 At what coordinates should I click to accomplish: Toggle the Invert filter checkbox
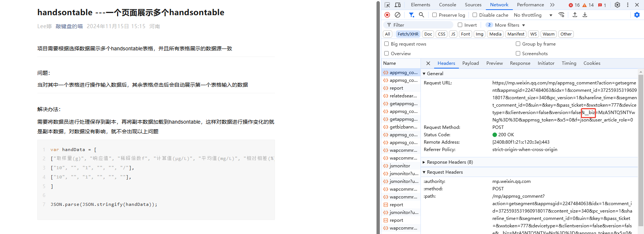460,25
